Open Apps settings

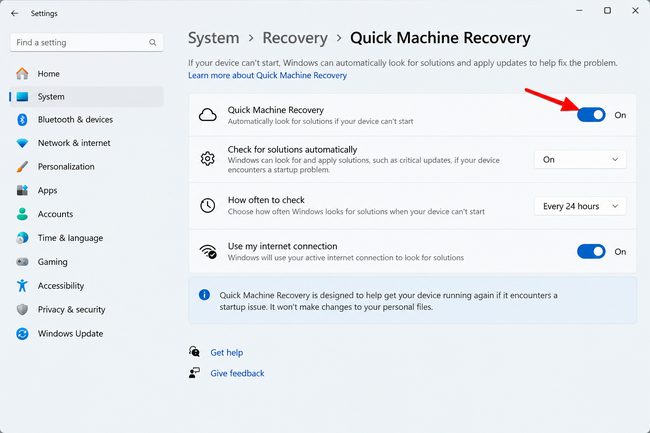coord(87,191)
